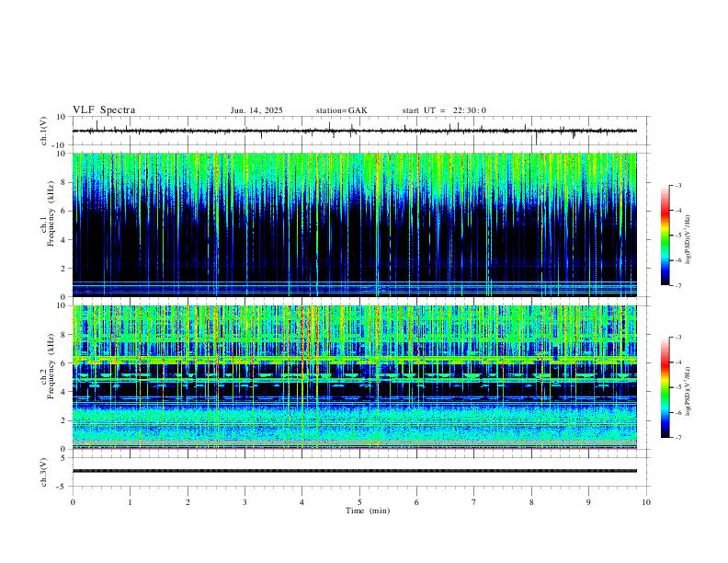Screen dimensions: 728x563
Task: Click the time axis tick label '5'
Action: click(359, 502)
